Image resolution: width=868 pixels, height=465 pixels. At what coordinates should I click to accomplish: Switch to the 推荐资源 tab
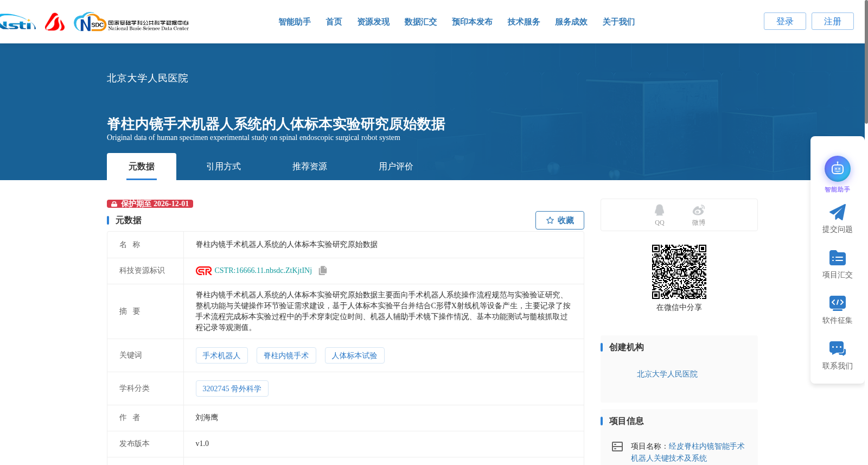tap(310, 167)
